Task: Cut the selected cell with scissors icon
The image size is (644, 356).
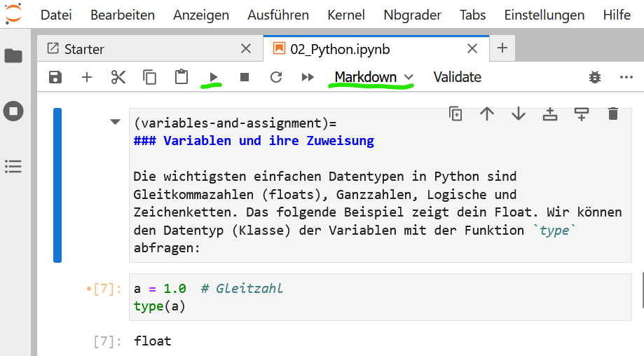Action: point(118,77)
